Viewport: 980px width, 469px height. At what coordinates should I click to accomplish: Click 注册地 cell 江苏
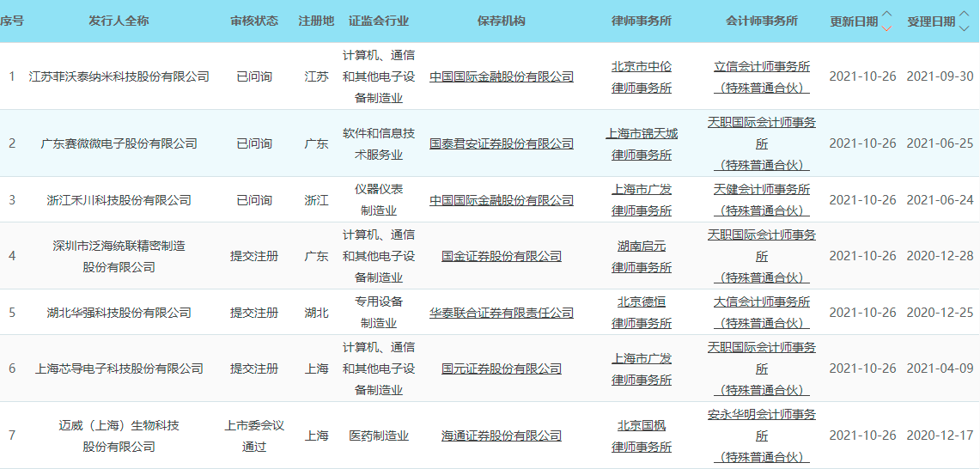click(x=316, y=77)
